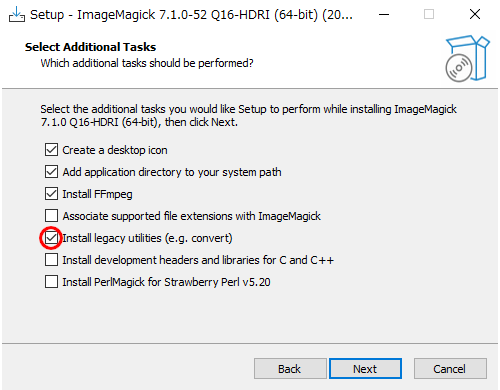The image size is (500, 390).
Task: Proceed by clicking the Next button
Action: 365,369
